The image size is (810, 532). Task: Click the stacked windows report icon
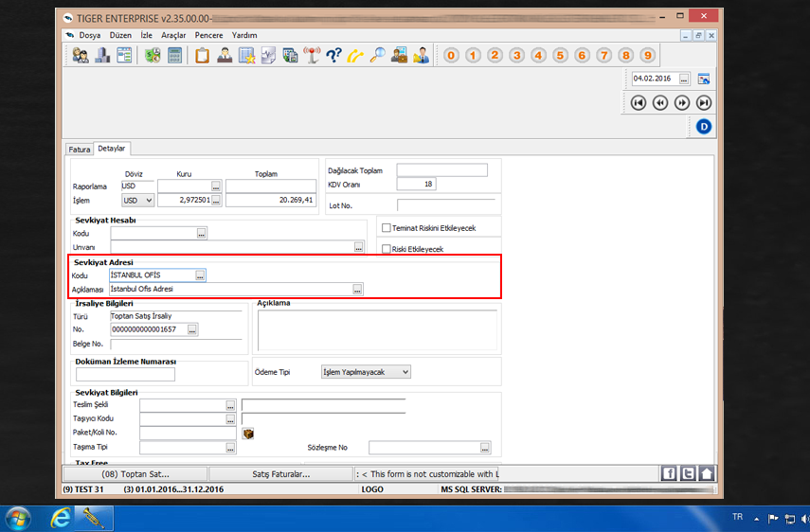coord(290,55)
